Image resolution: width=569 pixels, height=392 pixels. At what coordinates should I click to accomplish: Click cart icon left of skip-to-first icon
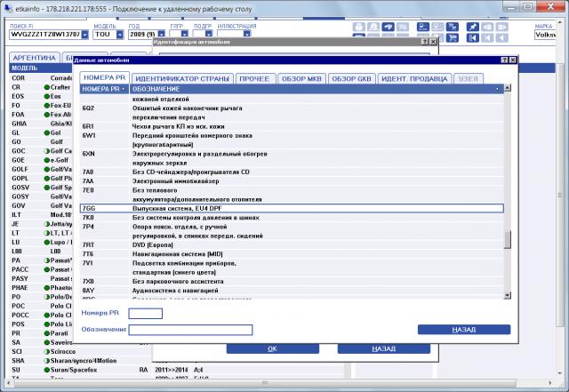[x=453, y=37]
